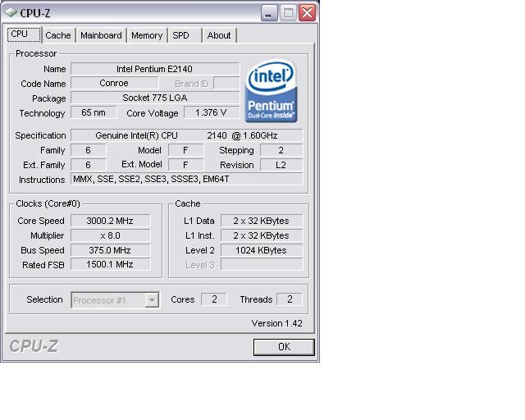Click the Intel Pentium Dual-Core logo
525x420 pixels.
click(272, 90)
